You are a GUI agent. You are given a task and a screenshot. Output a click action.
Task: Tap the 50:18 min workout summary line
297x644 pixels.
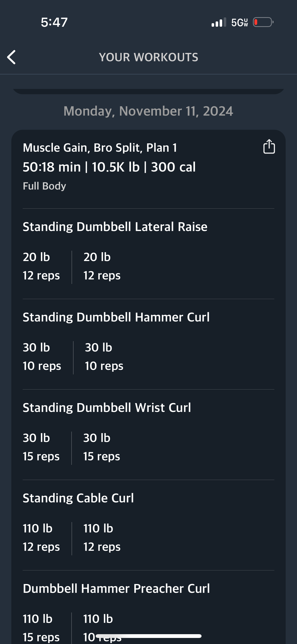click(x=109, y=167)
